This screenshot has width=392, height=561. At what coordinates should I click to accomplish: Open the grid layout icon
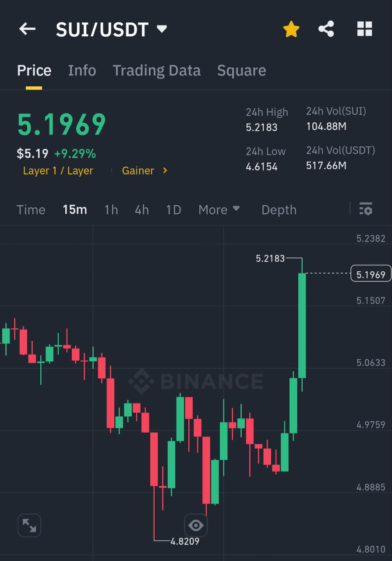pos(364,29)
